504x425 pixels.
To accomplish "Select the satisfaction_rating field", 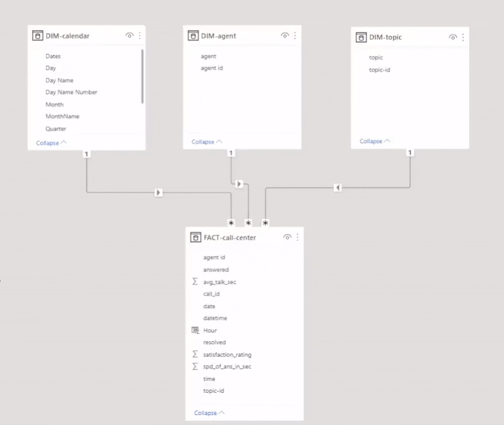I will click(x=227, y=354).
